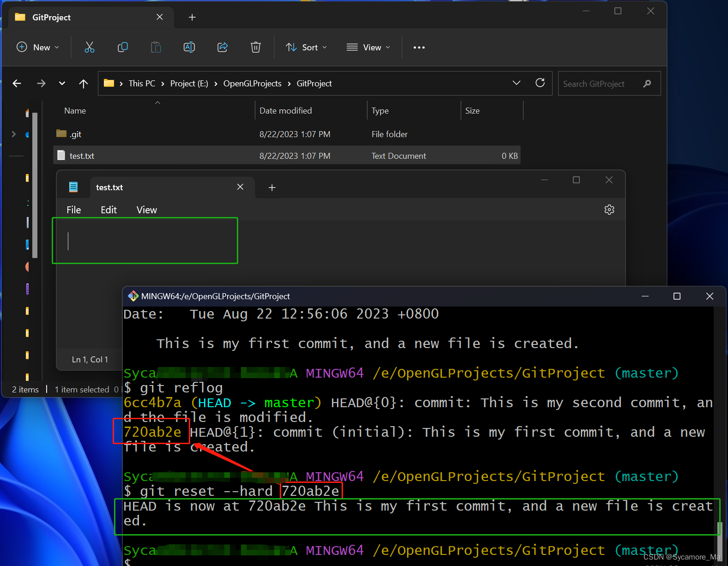
Task: Click the Explorer navigation pane scrollbar
Action: (x=35, y=185)
